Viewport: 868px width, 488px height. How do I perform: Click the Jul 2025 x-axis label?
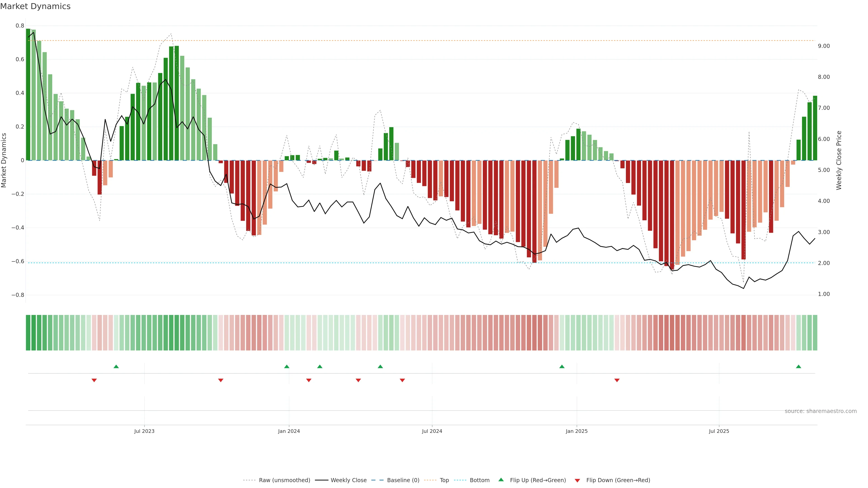[x=719, y=431]
